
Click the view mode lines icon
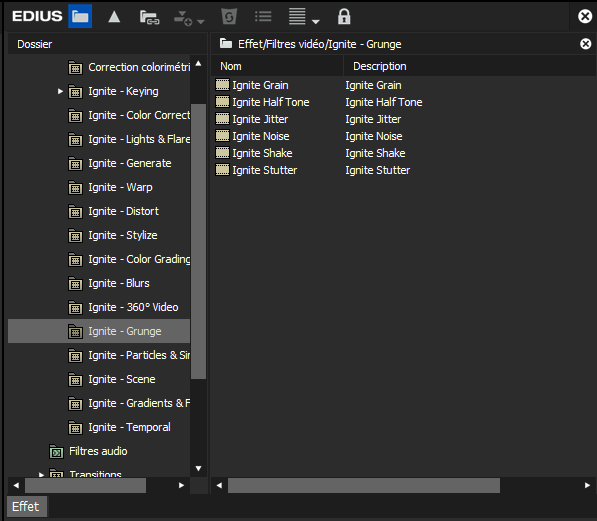[297, 16]
